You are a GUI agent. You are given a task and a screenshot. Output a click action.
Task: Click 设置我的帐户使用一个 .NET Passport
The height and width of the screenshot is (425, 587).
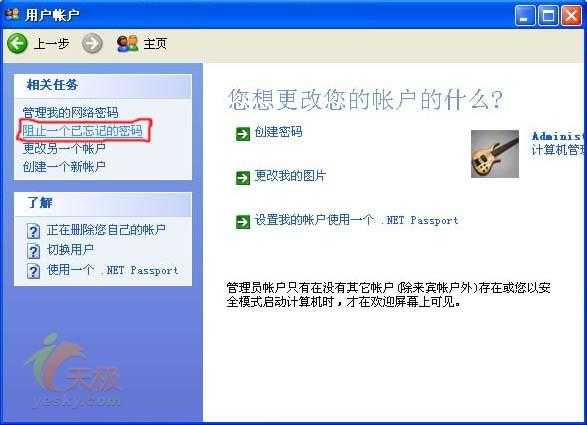[357, 220]
